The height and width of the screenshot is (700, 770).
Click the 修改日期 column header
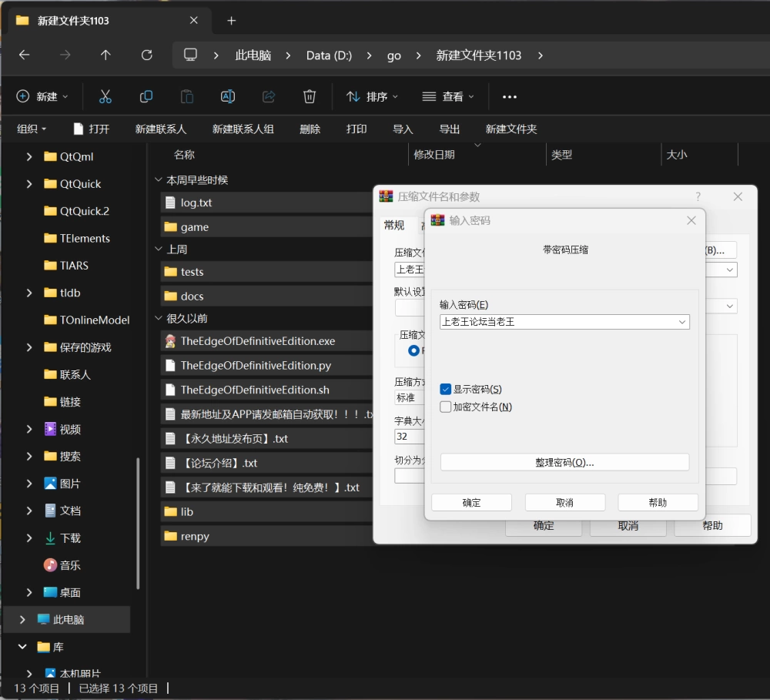434,155
